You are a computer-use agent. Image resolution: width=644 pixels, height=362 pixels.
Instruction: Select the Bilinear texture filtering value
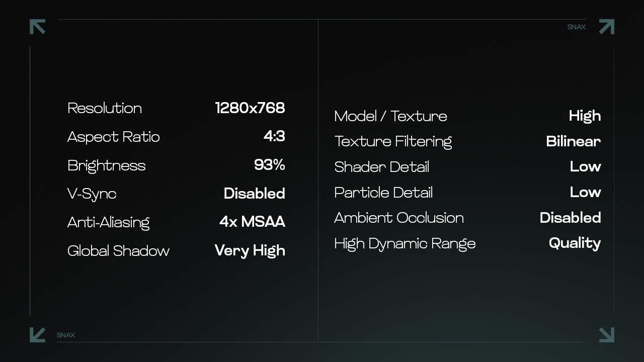[574, 141]
